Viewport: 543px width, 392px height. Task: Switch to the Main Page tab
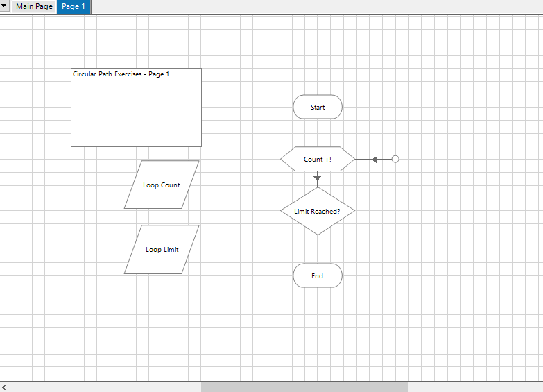(x=34, y=6)
